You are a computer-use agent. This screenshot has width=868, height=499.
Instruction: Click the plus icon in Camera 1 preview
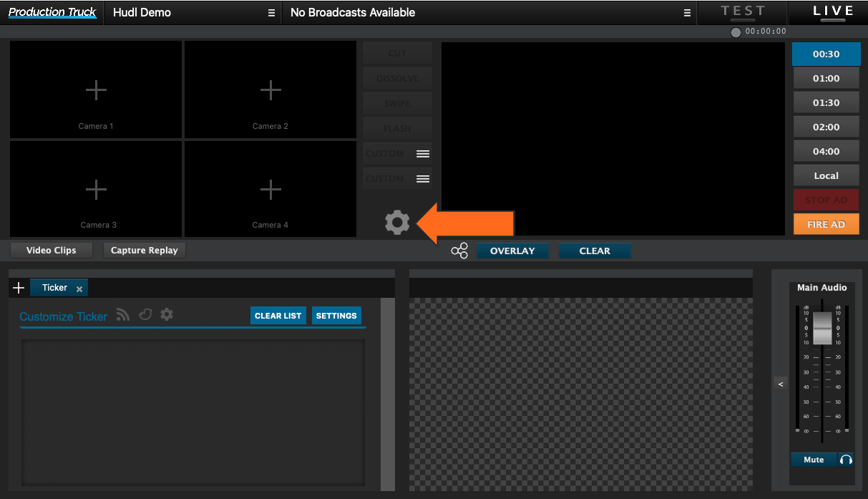(x=95, y=89)
